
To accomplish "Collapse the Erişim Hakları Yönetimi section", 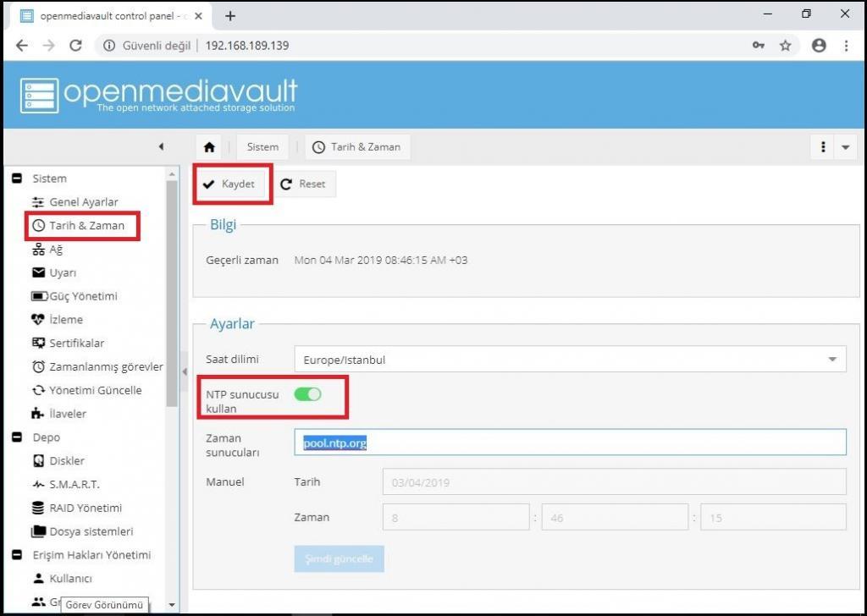I will tap(17, 555).
